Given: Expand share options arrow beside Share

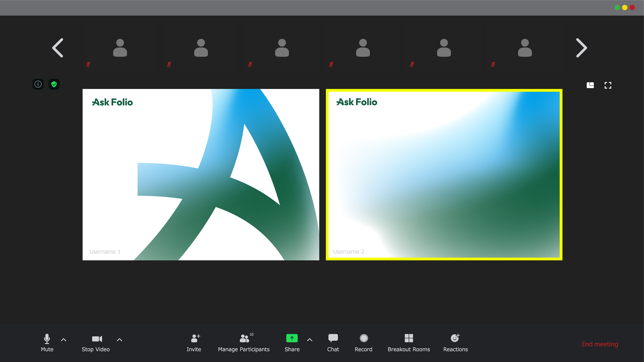Looking at the screenshot, I should click(309, 340).
